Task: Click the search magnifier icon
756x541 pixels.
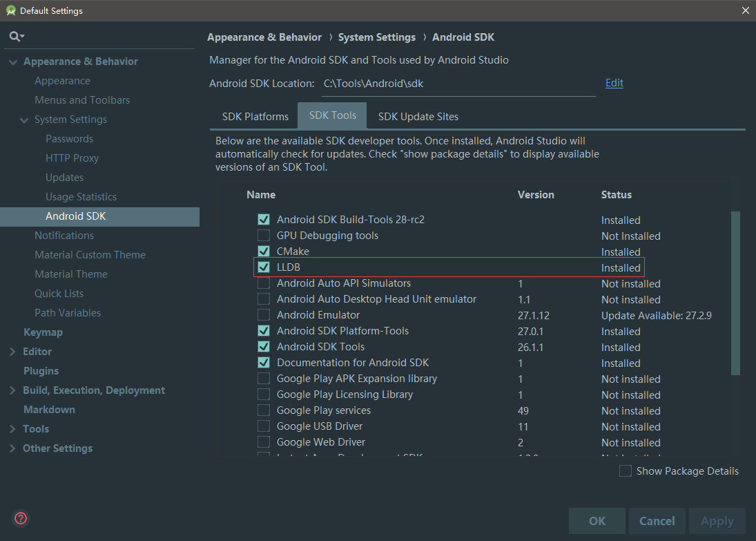Action: [x=15, y=36]
